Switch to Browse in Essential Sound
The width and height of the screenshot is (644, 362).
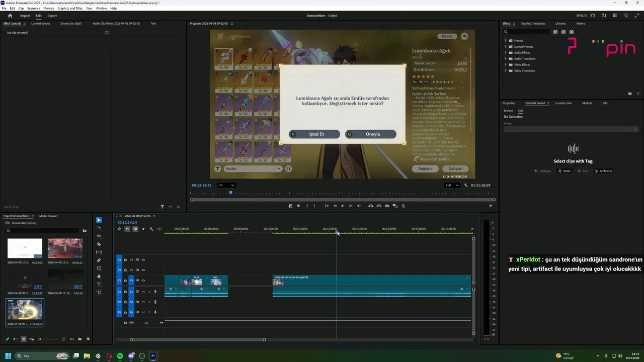tap(509, 111)
